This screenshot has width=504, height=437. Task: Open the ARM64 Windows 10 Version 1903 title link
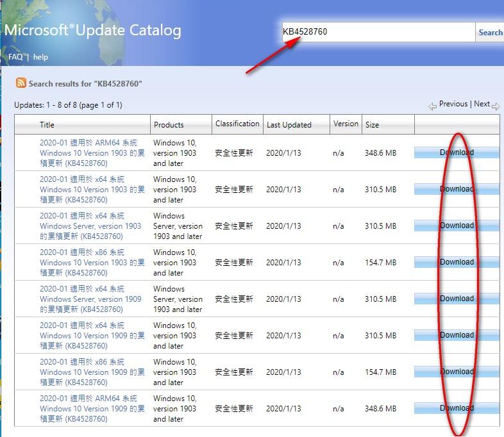point(92,153)
